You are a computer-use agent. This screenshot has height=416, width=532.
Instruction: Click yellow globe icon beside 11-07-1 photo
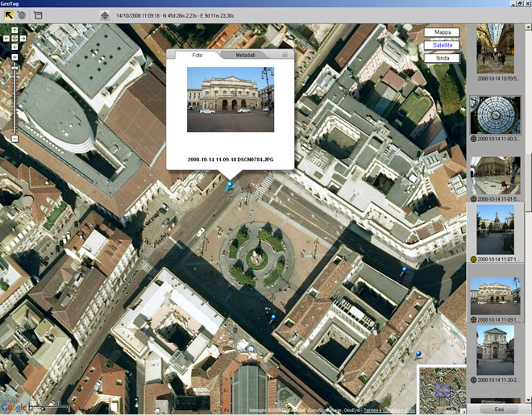coord(474,260)
